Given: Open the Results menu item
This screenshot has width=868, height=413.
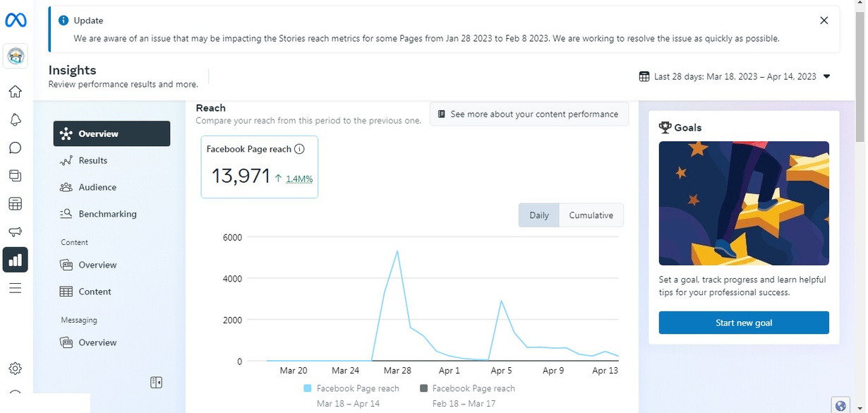Looking at the screenshot, I should (x=92, y=161).
